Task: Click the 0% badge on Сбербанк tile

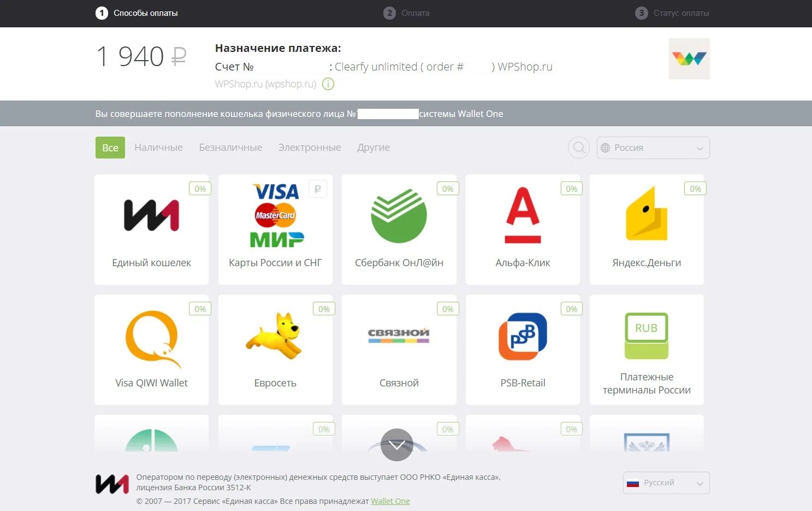Action: tap(448, 189)
